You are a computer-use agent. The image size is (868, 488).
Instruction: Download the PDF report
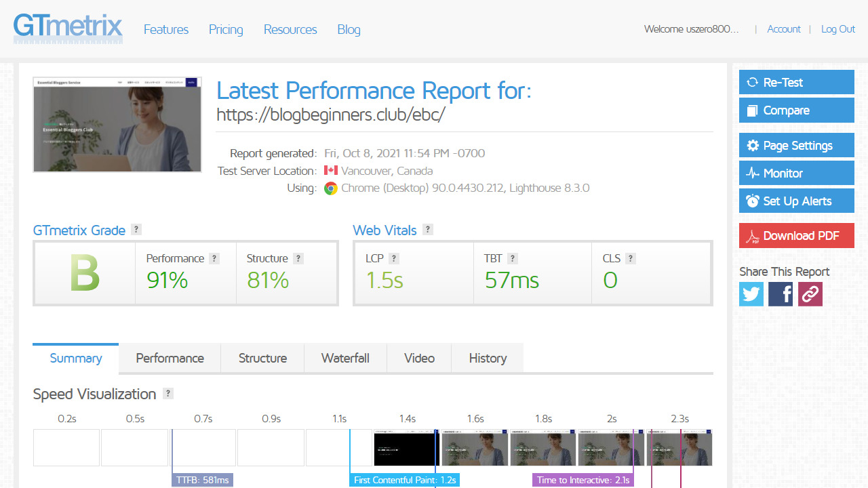(x=797, y=236)
